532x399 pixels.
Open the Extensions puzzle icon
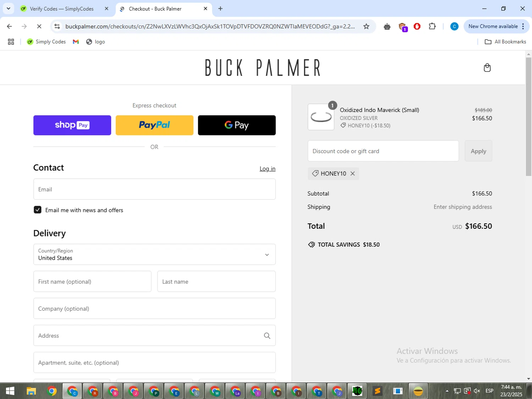[x=432, y=26]
